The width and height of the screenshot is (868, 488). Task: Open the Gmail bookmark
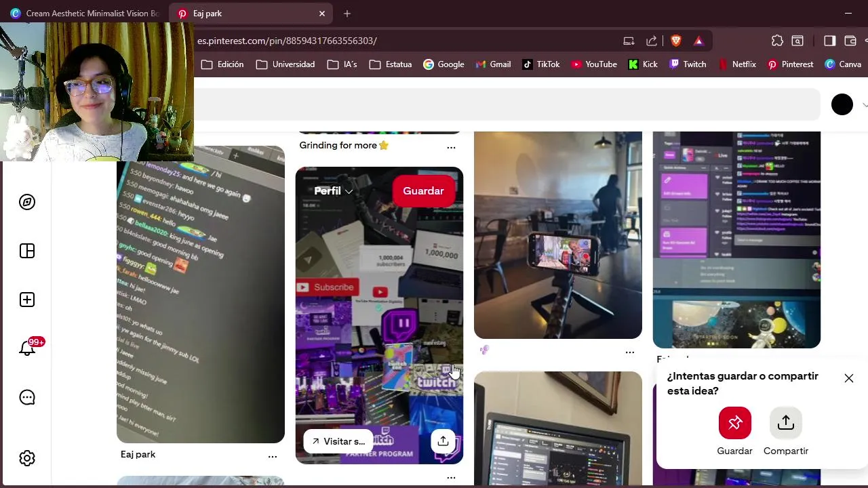point(493,64)
